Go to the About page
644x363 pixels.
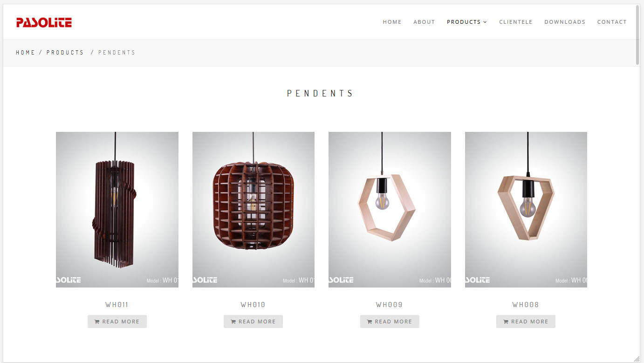pyautogui.click(x=424, y=22)
